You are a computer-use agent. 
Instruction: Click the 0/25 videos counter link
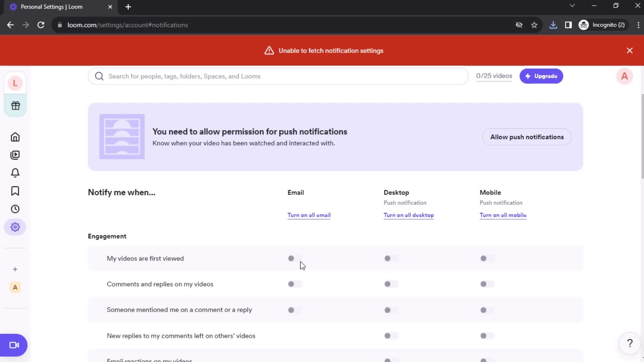pos(494,76)
